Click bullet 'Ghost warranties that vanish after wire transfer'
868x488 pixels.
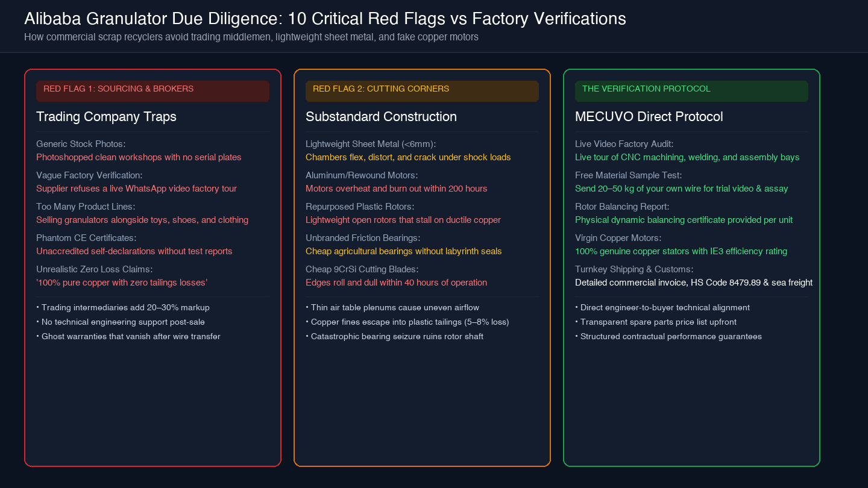click(128, 336)
